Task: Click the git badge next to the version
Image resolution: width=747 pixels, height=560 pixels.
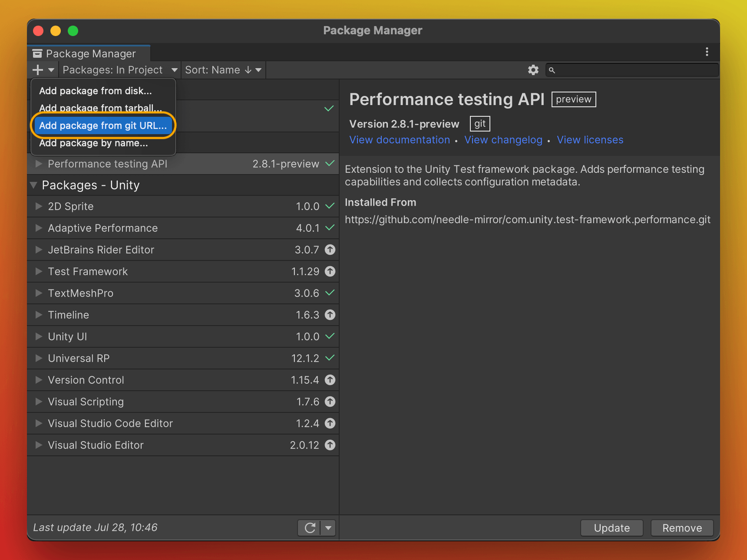Action: pos(479,123)
